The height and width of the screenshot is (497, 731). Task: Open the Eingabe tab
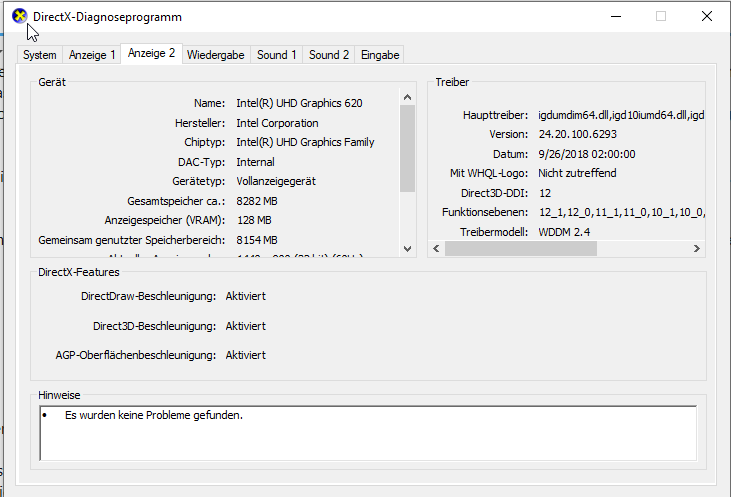tap(380, 55)
